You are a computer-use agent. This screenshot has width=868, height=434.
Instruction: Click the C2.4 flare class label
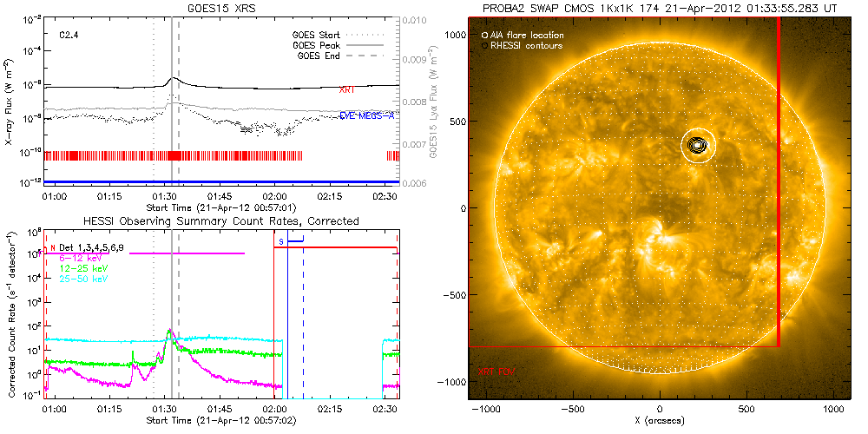69,36
